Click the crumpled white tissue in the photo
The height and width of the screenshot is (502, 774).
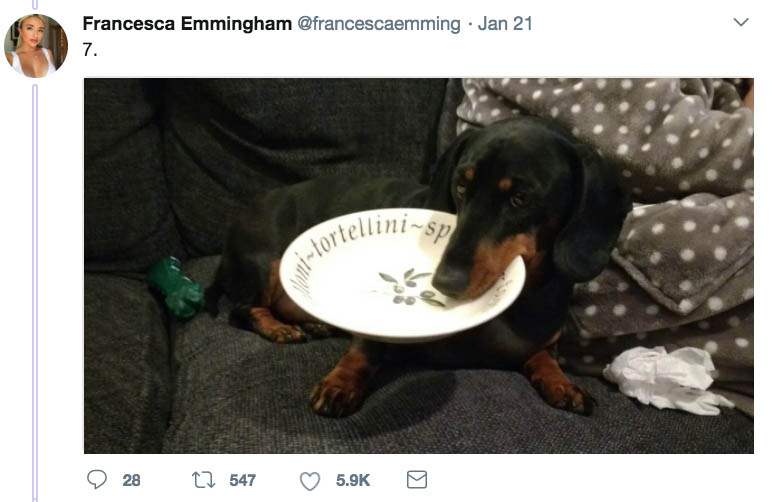tap(662, 378)
